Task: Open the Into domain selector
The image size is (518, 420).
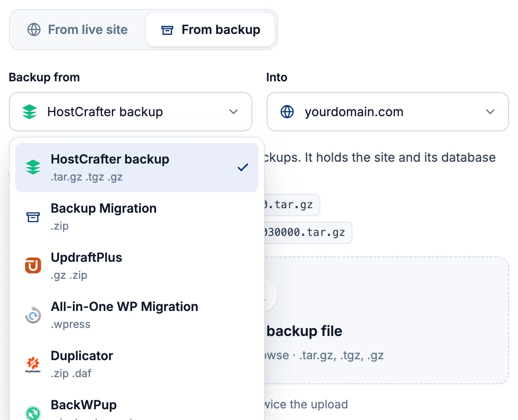Action: coord(387,112)
